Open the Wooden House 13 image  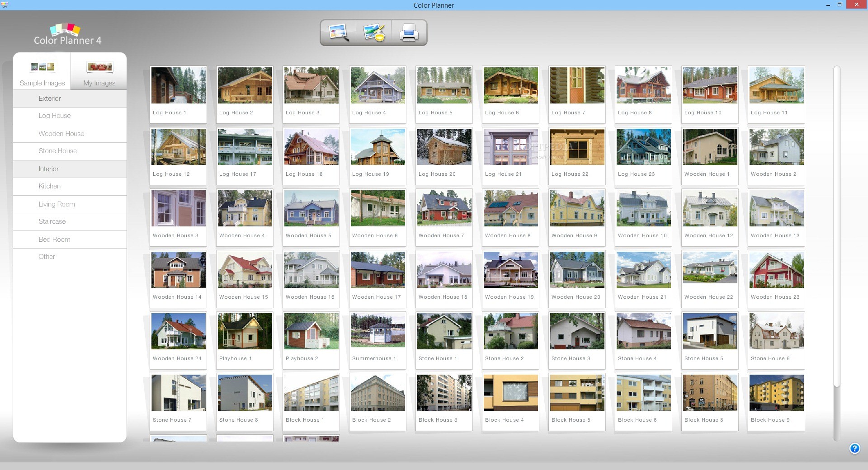tap(777, 217)
